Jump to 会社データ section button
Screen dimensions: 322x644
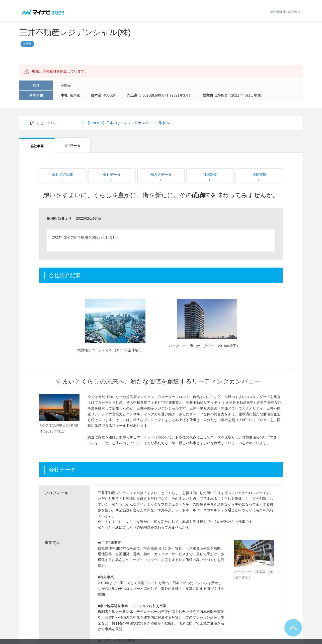(112, 176)
